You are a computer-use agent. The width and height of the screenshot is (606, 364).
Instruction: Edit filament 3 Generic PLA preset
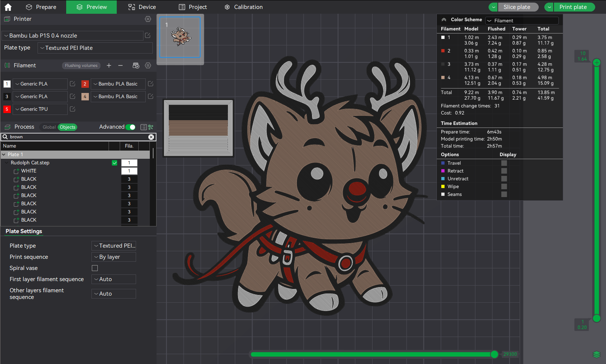72,97
